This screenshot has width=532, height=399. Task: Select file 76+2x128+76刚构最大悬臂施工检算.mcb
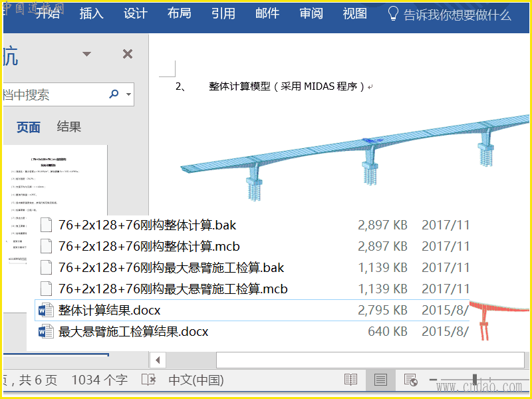tap(173, 289)
